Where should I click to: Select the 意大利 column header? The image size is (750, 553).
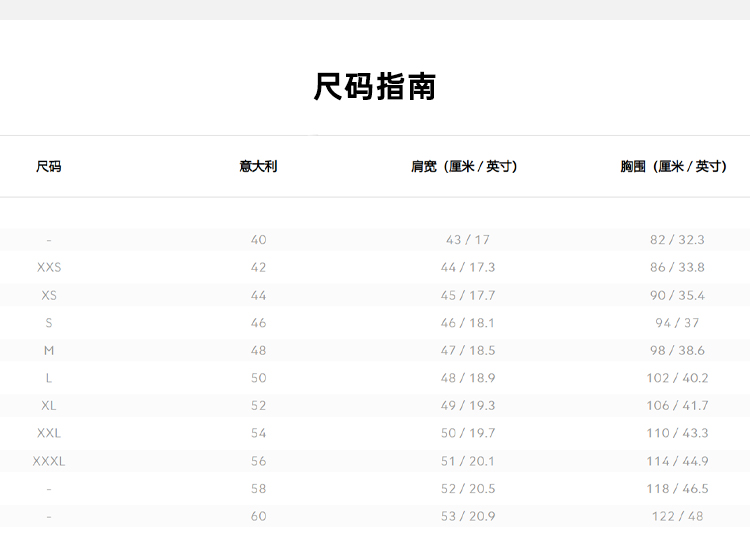pyautogui.click(x=258, y=167)
